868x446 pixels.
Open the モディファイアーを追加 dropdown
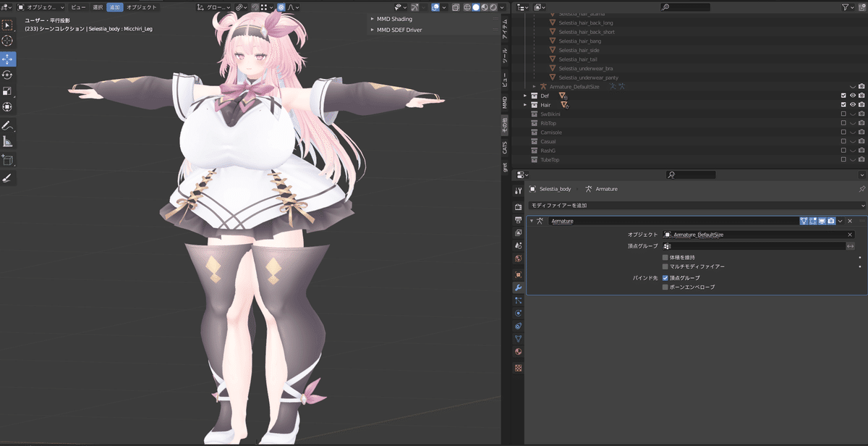tap(697, 206)
